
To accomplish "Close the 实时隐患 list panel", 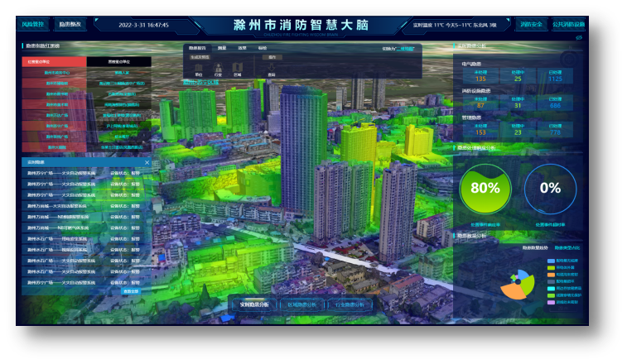I will [147, 162].
